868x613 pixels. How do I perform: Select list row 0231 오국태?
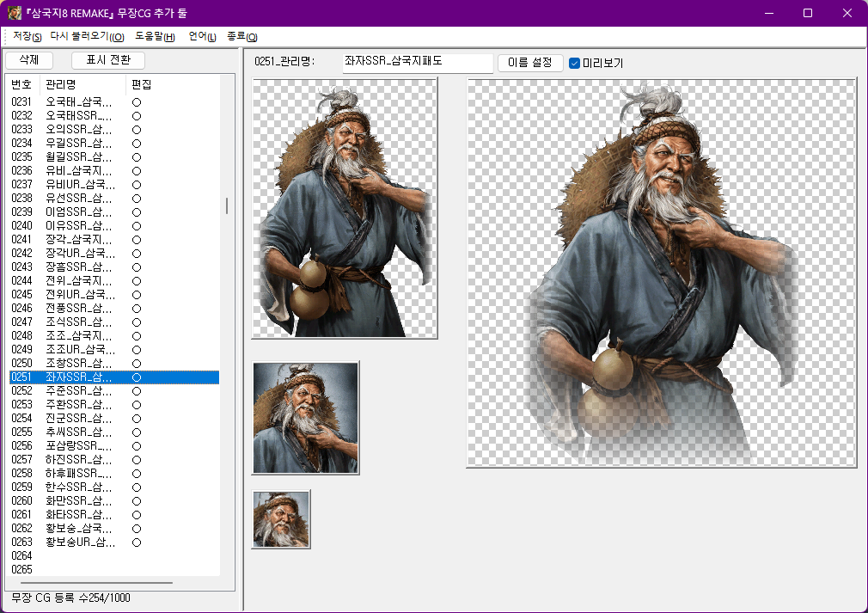[114, 102]
